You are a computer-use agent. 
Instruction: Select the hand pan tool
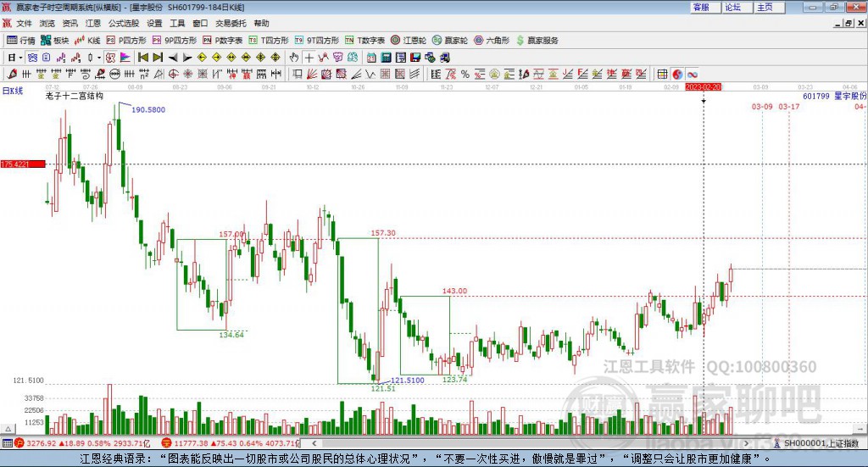coord(294,58)
